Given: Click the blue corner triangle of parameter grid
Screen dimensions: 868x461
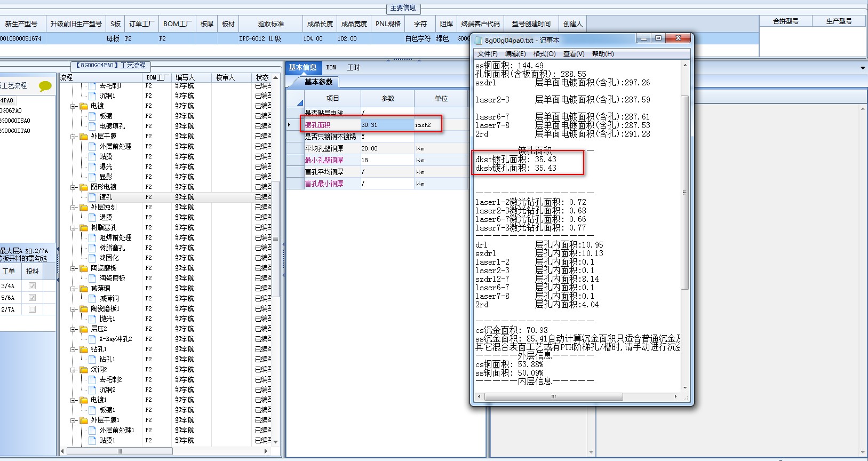Looking at the screenshot, I should [x=300, y=102].
